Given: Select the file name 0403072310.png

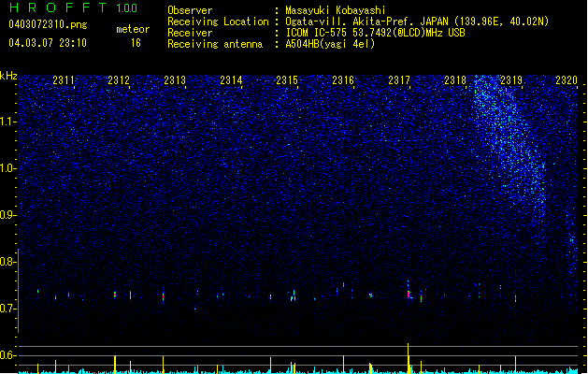Looking at the screenshot, I should pyautogui.click(x=48, y=24).
